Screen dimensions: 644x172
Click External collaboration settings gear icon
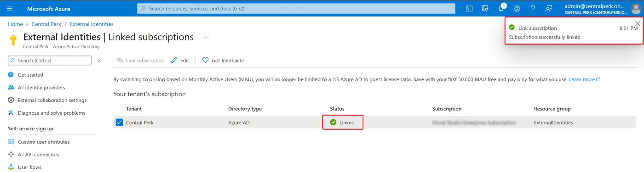(11, 100)
